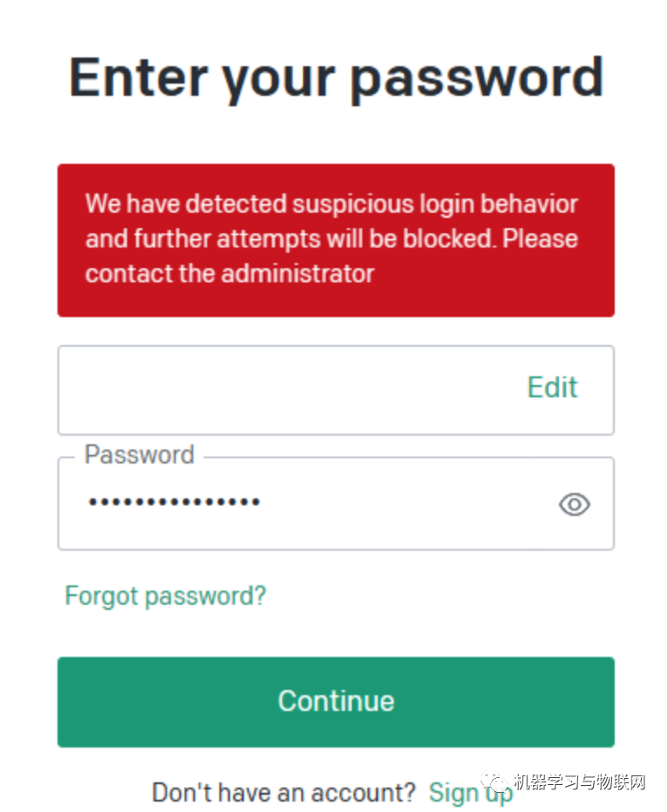Image resolution: width=667 pixels, height=812 pixels.
Task: Click the floating "Password" field label
Action: click(x=139, y=455)
